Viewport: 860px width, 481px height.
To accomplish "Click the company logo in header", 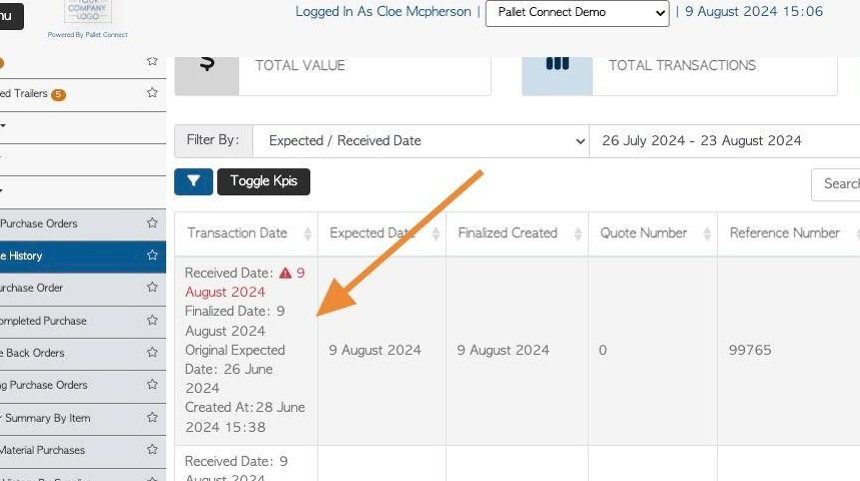I will click(x=88, y=11).
